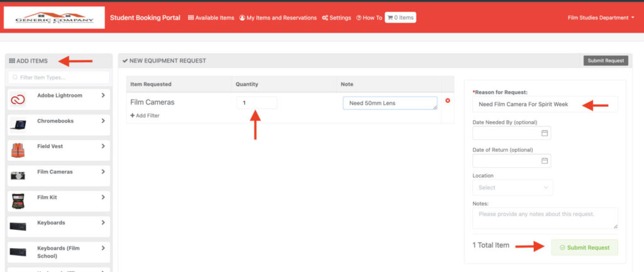644x272 pixels.
Task: Expand the Keyboards item chevron
Action: pos(103,223)
